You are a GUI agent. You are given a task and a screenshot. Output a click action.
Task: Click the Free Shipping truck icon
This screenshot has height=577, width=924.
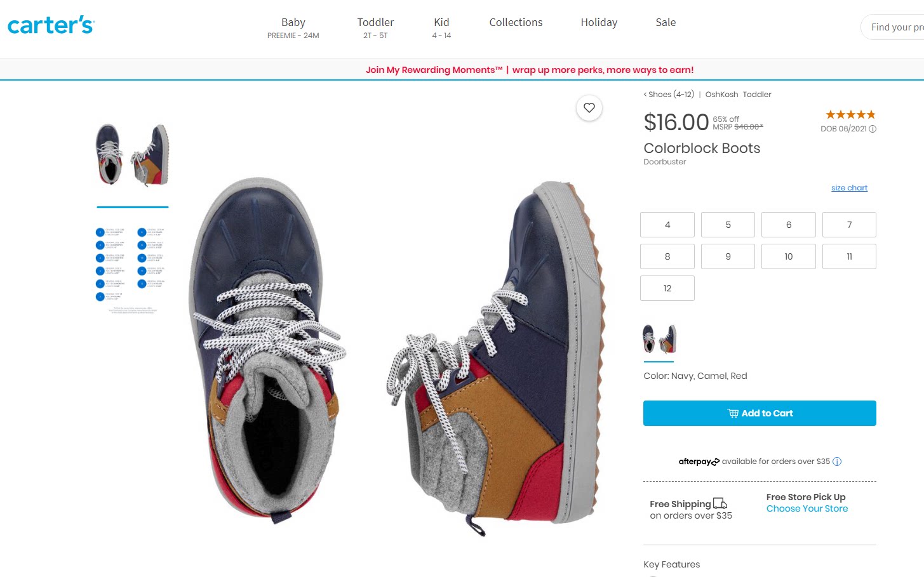tap(720, 503)
